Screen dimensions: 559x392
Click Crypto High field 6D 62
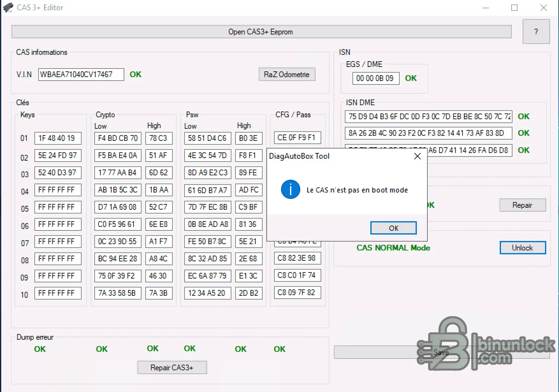tap(159, 173)
